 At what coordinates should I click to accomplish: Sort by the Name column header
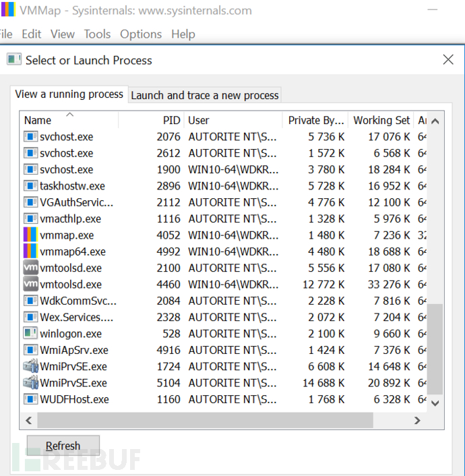click(69, 120)
